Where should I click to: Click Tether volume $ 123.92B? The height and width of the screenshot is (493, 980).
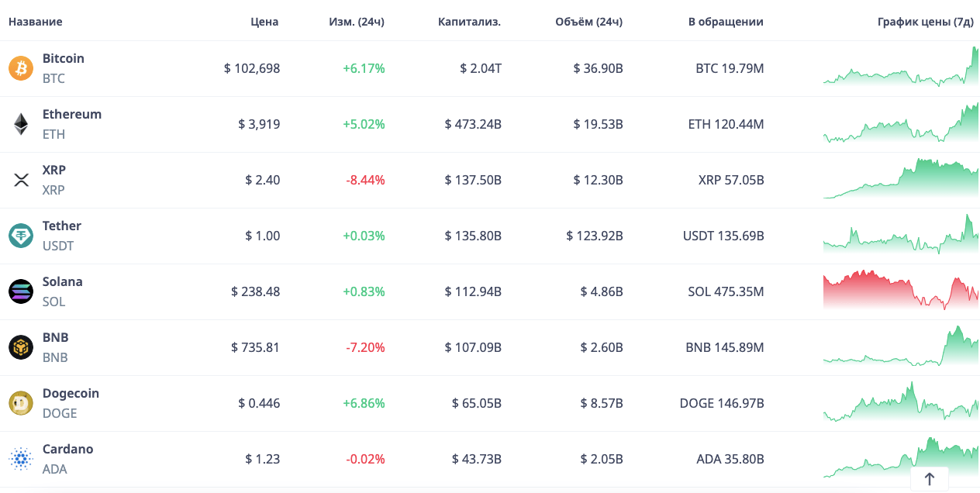pos(595,236)
